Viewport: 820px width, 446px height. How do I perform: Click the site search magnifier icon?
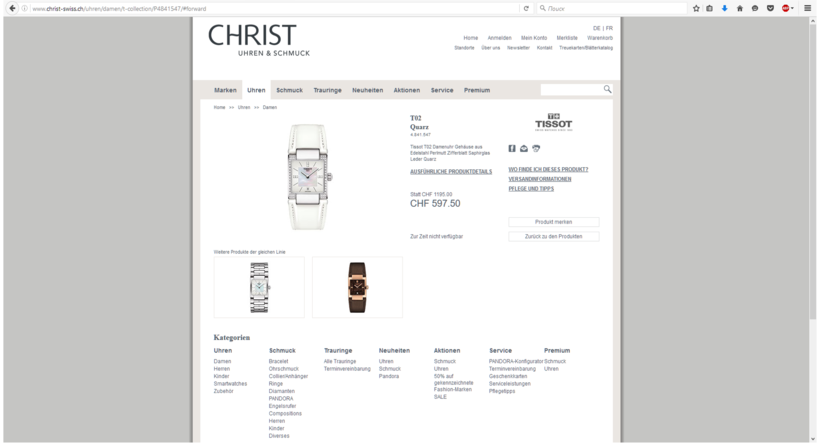click(x=607, y=89)
